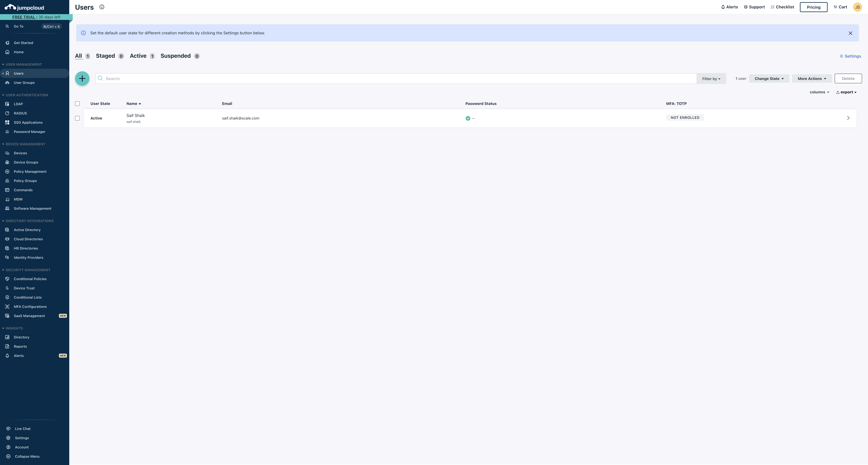
Task: Click the Pricing button
Action: pos(813,7)
